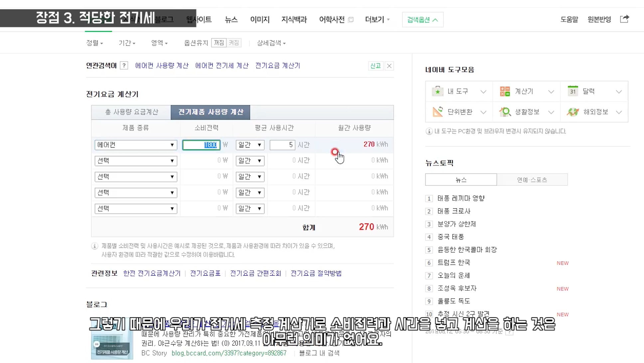Open the unit conversion (단위변환) icon
The height and width of the screenshot is (363, 644).
(x=437, y=112)
